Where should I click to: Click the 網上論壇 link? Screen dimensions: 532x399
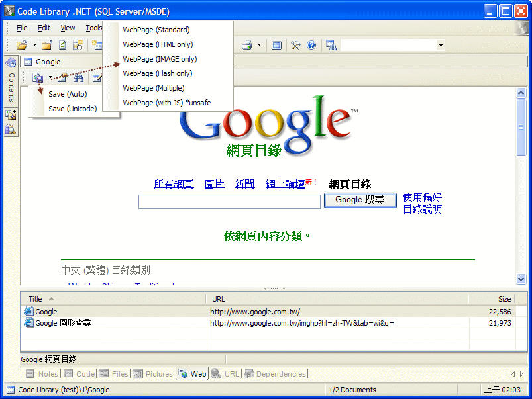(x=285, y=184)
